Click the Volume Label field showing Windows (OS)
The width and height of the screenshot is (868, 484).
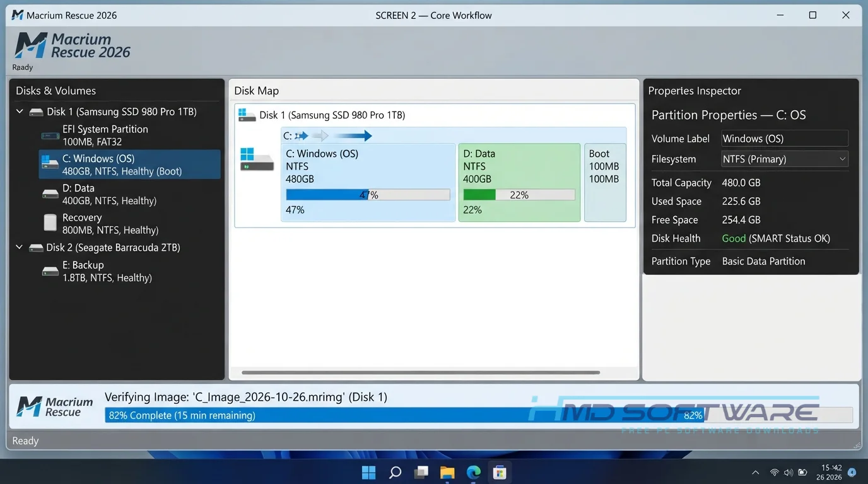[785, 139]
